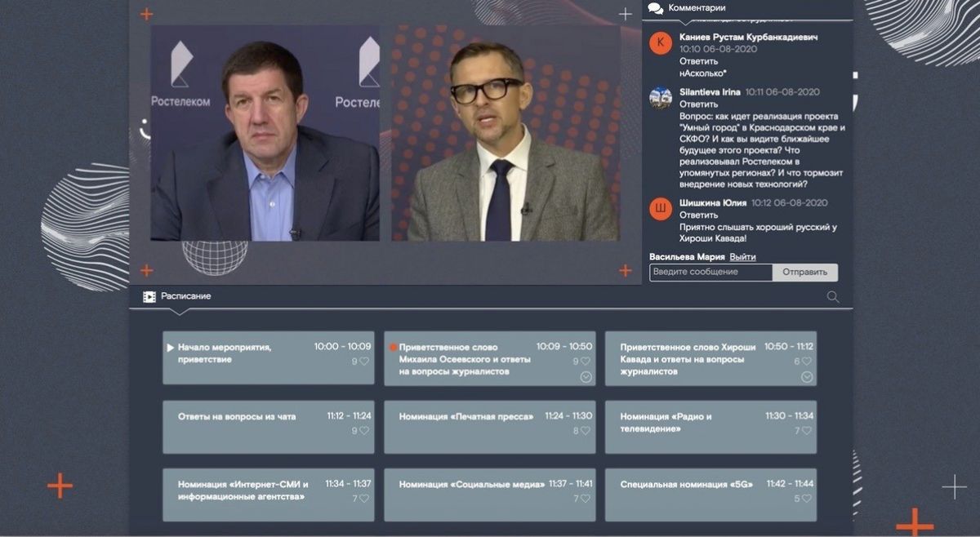
Task: Click the user name Васильева Мария
Action: pyautogui.click(x=687, y=257)
